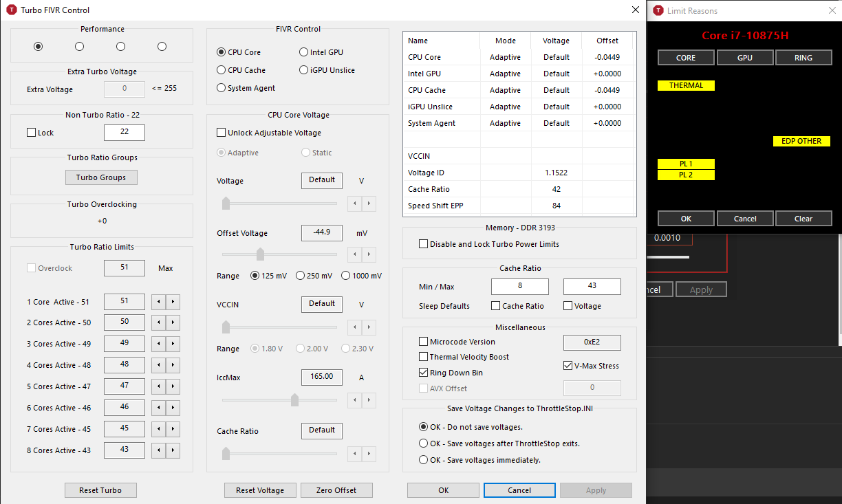Click the IccMax slider thumb
Viewport: 842px width, 504px height.
tap(294, 399)
